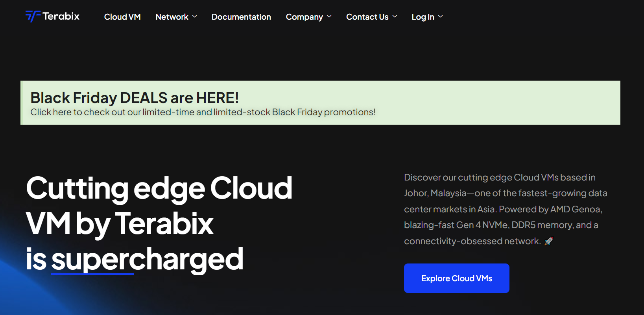Expand the Company dropdown chevron
The image size is (644, 315).
point(329,17)
